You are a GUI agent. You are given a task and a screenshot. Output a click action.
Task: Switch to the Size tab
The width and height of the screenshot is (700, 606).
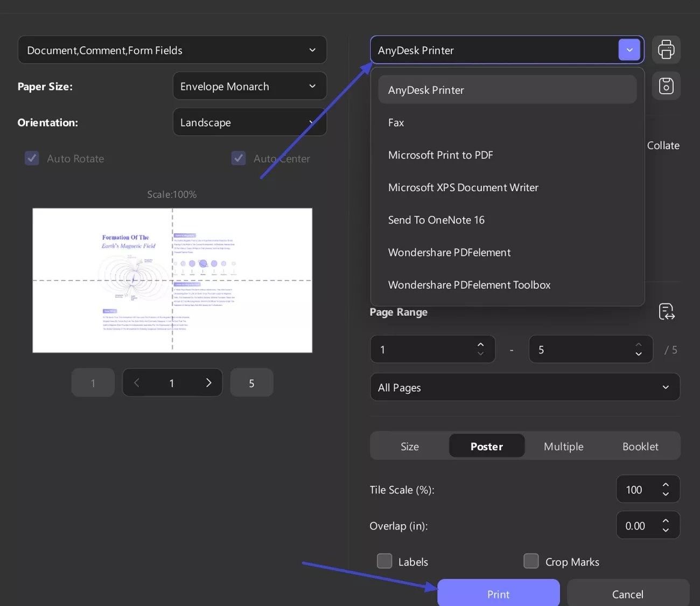[409, 446]
